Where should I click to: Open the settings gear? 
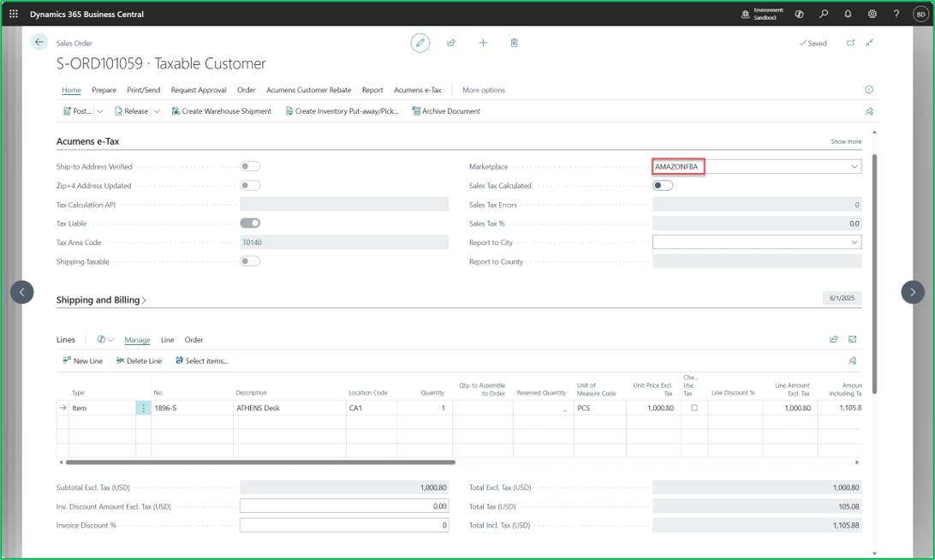pos(872,14)
